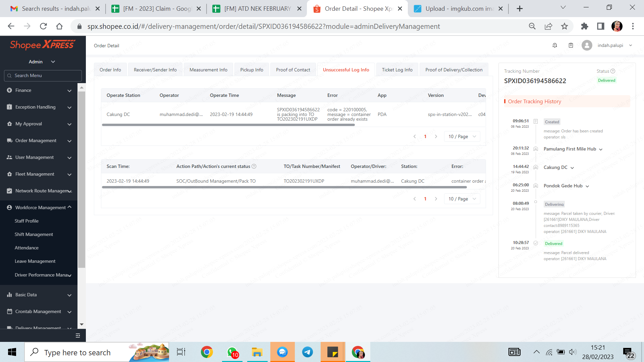Click the sidebar vertical scrollbar thumb
Image resolution: width=644 pixels, height=362 pixels.
tap(82, 179)
